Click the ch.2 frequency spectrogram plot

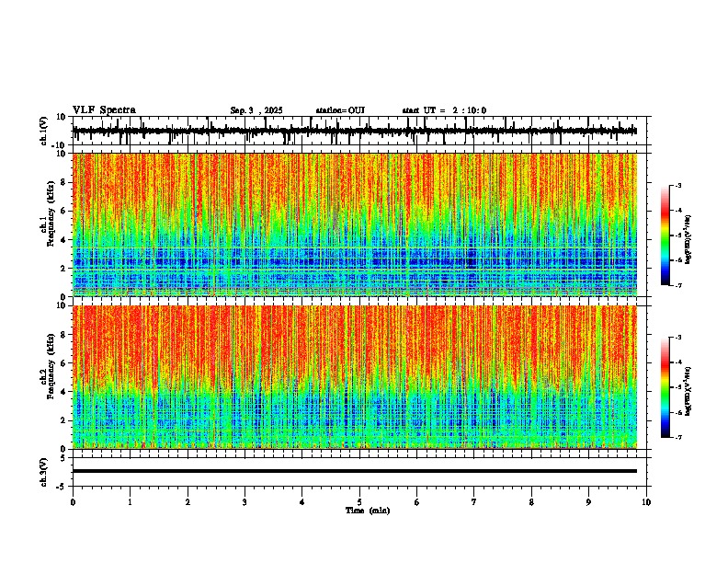tap(355, 377)
